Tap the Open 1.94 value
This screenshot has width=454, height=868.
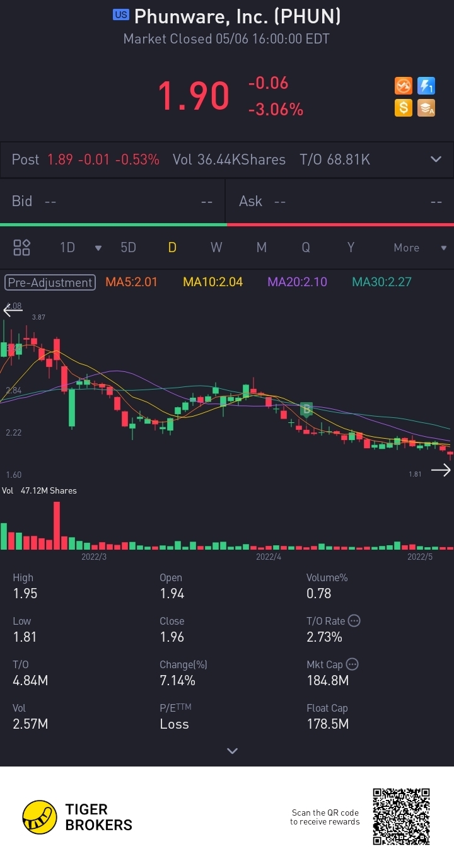pyautogui.click(x=172, y=593)
